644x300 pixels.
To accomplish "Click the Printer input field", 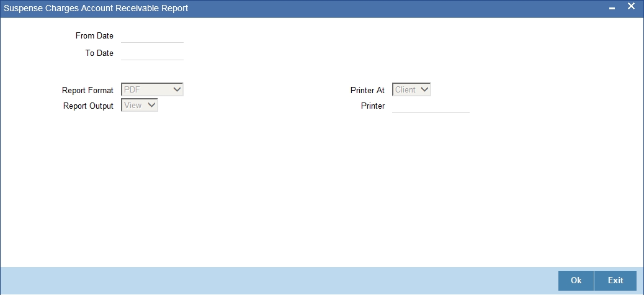I will coord(431,106).
